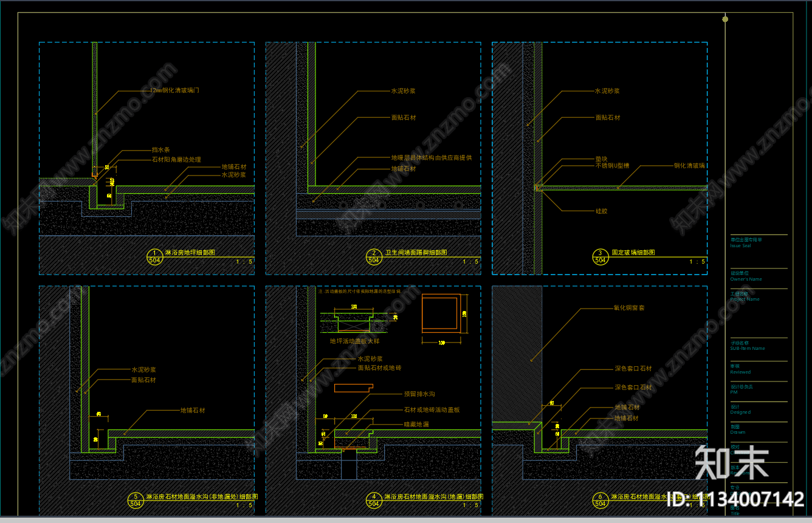Click '水泥砂浆' label in detail 3

click(x=607, y=91)
